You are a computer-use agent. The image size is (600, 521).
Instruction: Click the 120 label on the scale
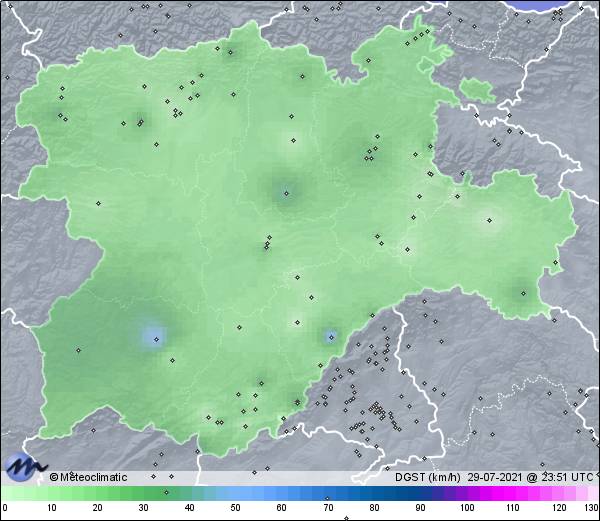click(x=559, y=508)
